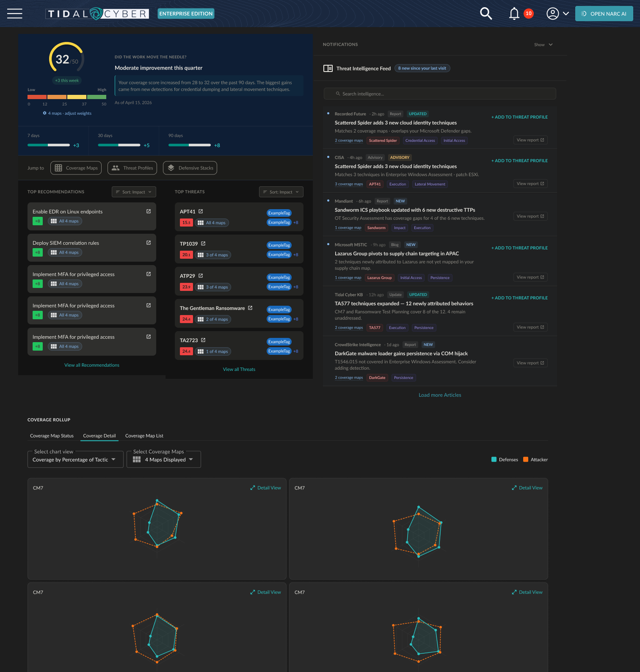Click the sort icon in Top Recommendations sort control
Screen dimensions: 640x672
(x=118, y=192)
